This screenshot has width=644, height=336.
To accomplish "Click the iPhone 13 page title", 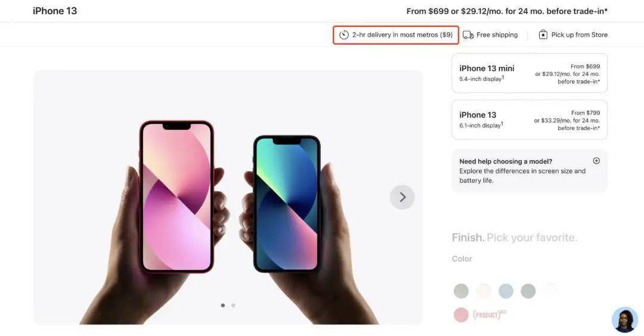I will (55, 11).
